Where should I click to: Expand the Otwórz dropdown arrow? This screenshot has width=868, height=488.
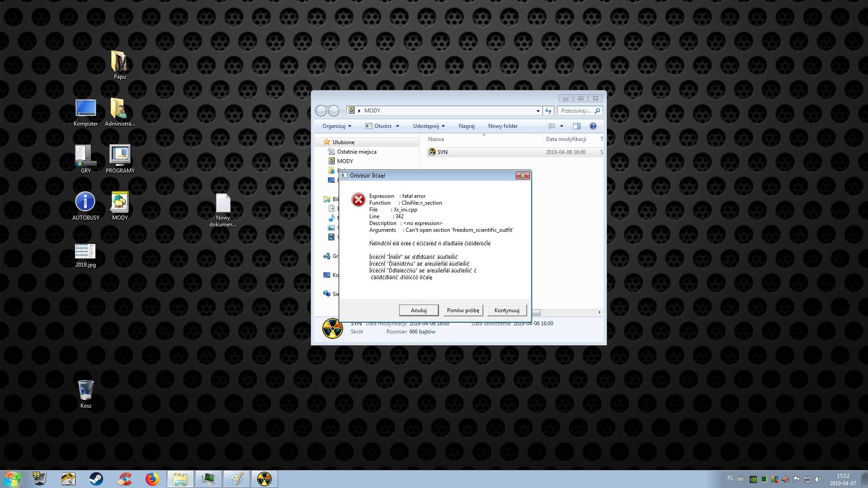coord(398,126)
